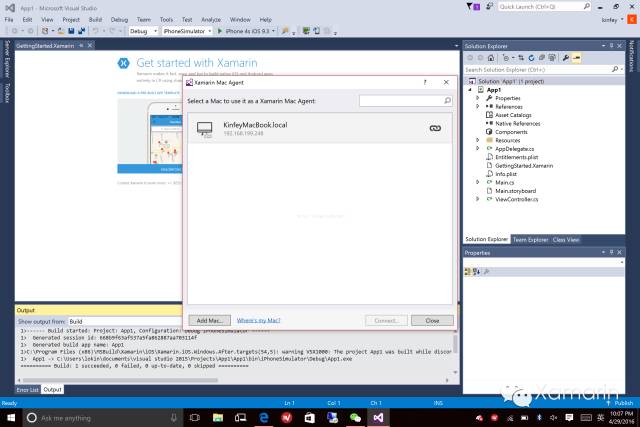Open the Tools menu
Image resolution: width=640 pixels, height=427 pixels.
[166, 19]
